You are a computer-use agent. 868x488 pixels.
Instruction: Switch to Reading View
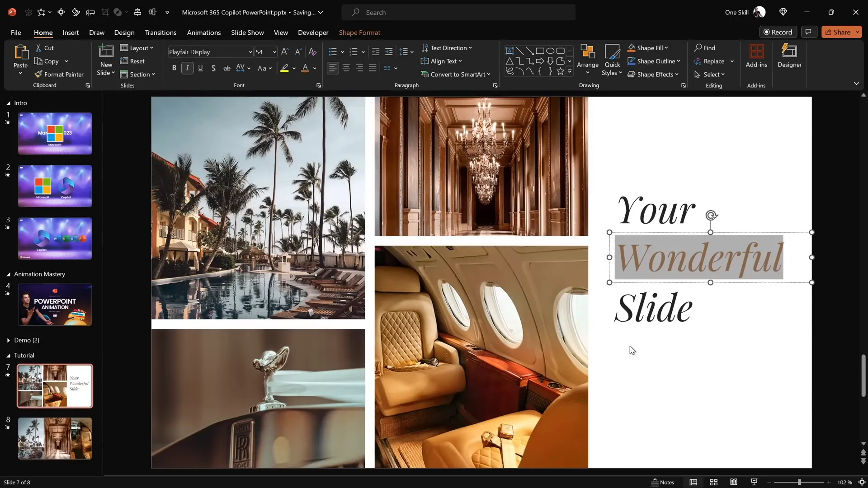734,482
